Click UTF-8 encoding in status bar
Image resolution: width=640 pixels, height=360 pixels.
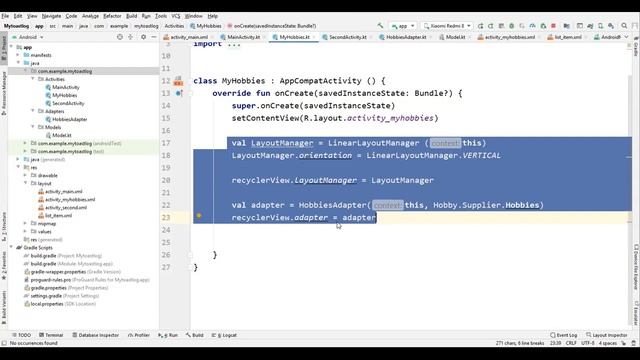[x=587, y=343]
